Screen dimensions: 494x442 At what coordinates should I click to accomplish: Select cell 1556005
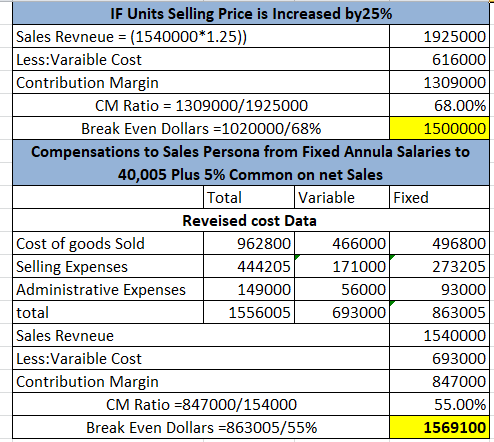click(x=249, y=312)
